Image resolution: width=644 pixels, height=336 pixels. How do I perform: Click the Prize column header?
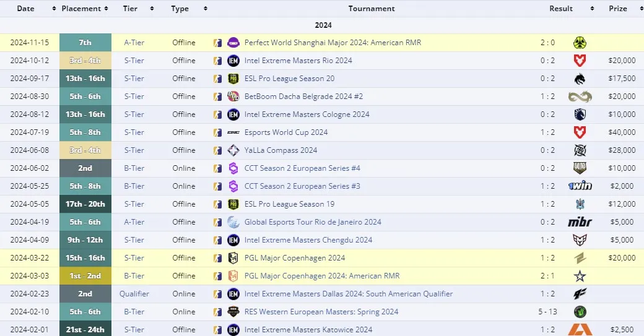point(618,9)
